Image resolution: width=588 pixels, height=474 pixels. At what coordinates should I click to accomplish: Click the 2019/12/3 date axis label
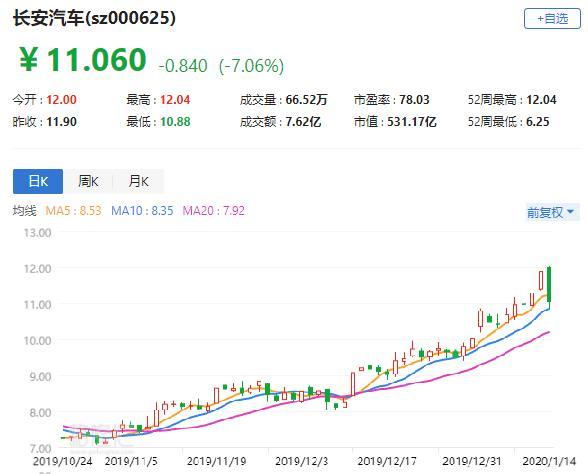click(x=302, y=461)
